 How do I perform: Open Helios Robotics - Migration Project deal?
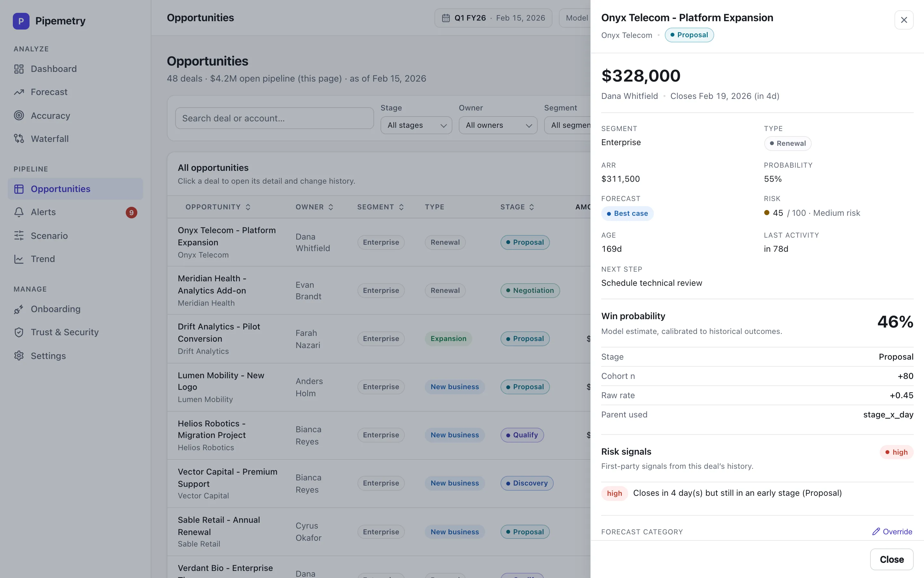click(x=379, y=435)
